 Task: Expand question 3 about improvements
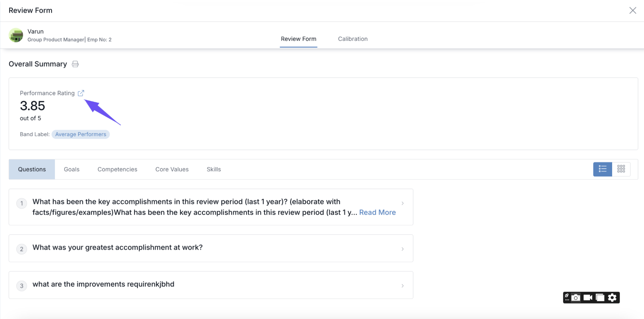click(402, 286)
